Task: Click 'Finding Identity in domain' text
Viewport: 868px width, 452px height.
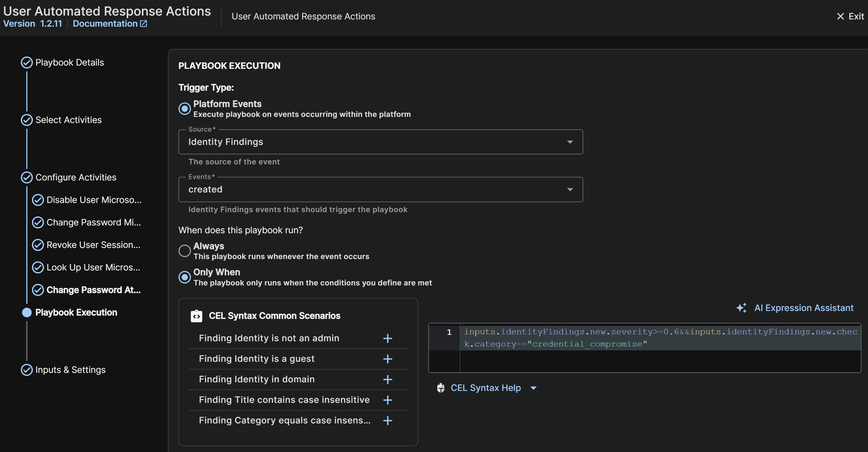Action: coord(256,380)
